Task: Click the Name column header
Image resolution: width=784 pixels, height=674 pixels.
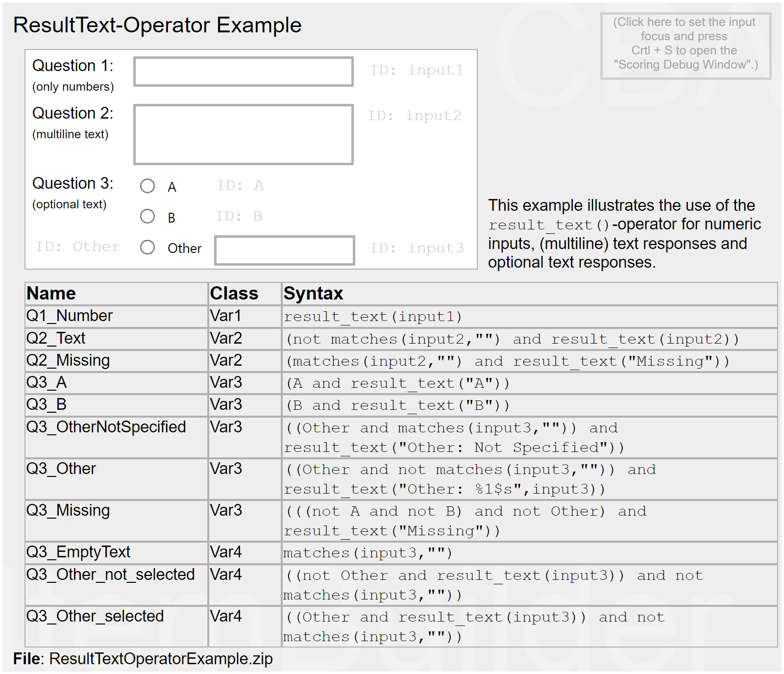Action: [51, 294]
